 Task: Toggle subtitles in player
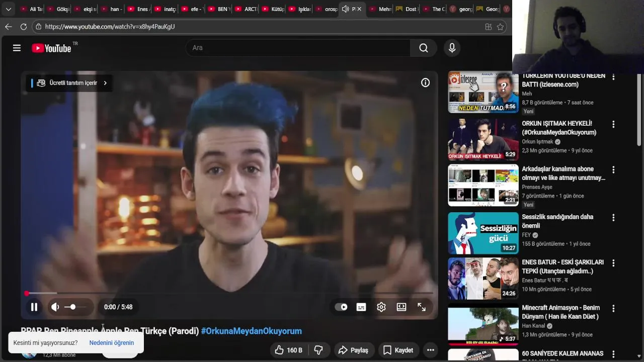click(x=361, y=307)
